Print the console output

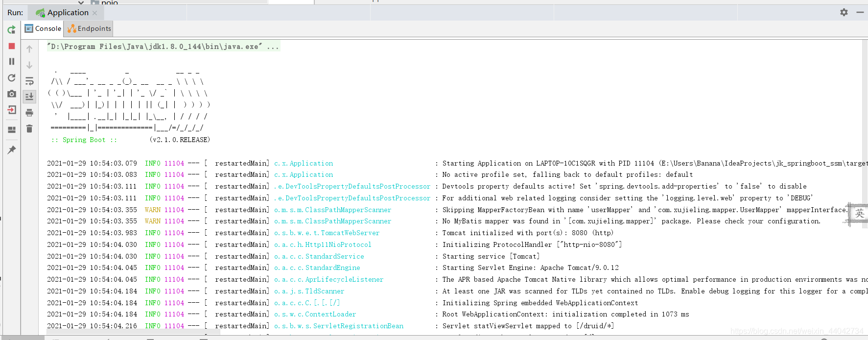point(29,113)
